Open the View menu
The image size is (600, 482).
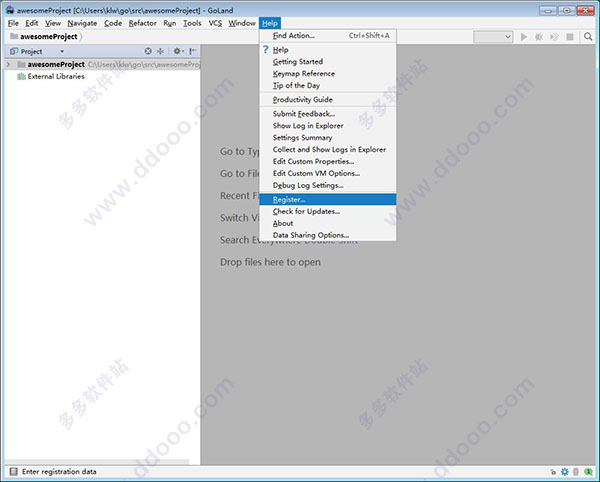53,23
